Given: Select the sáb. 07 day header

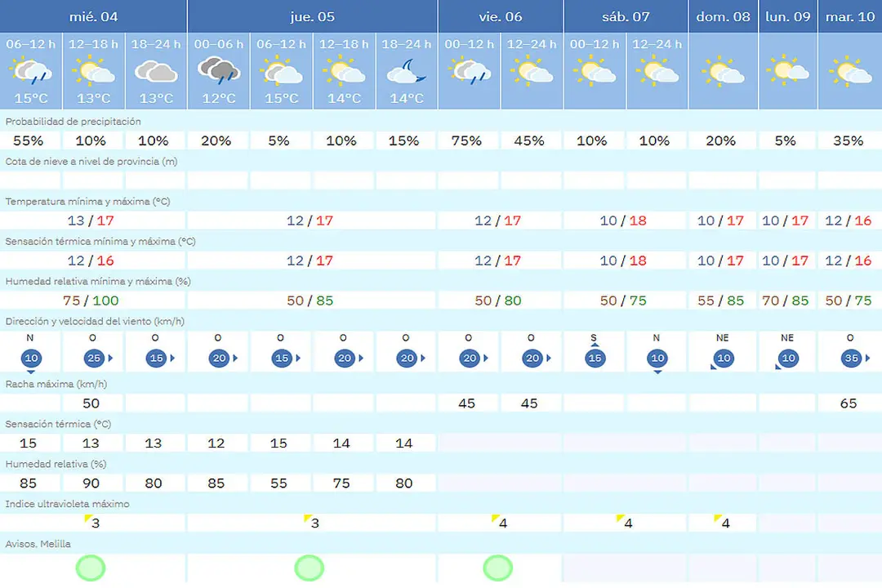Looking at the screenshot, I should (626, 16).
